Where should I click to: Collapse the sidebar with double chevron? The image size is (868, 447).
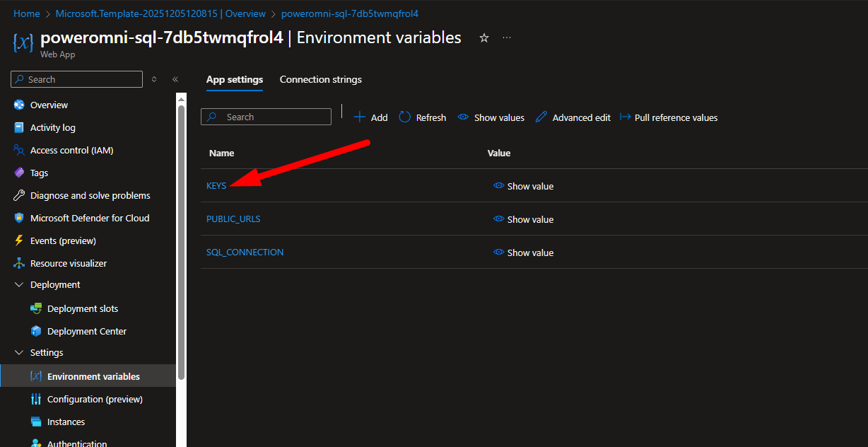coord(175,79)
